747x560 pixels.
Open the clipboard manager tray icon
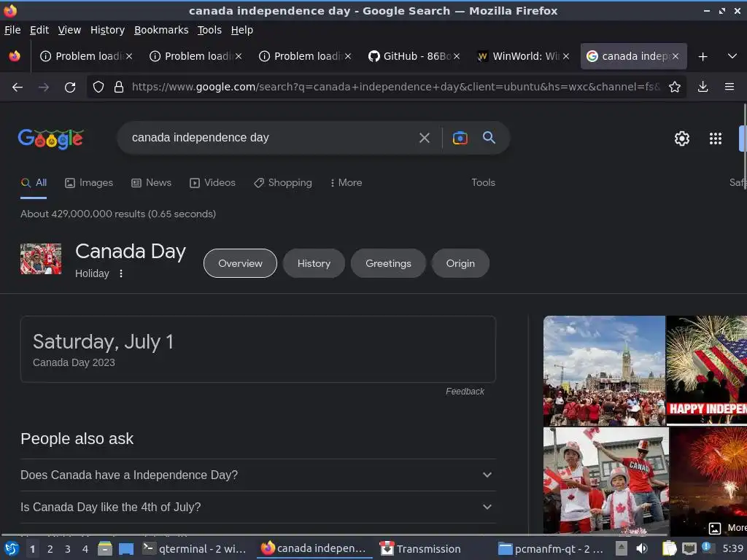click(x=669, y=548)
